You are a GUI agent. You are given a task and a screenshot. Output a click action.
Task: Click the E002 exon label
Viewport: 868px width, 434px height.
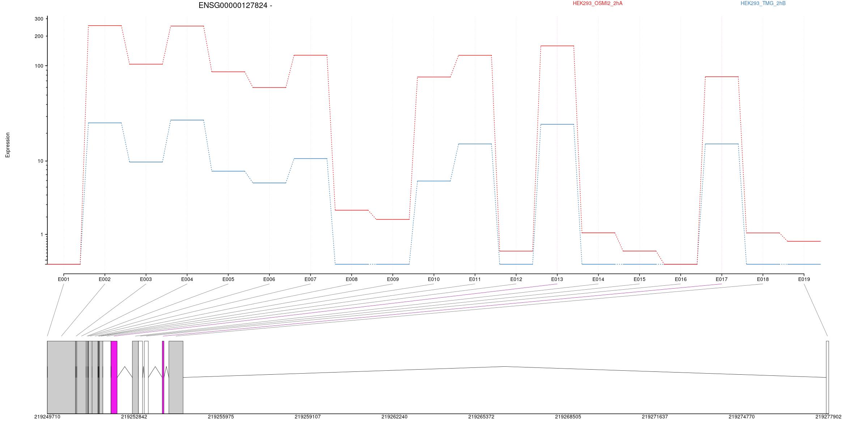105,279
